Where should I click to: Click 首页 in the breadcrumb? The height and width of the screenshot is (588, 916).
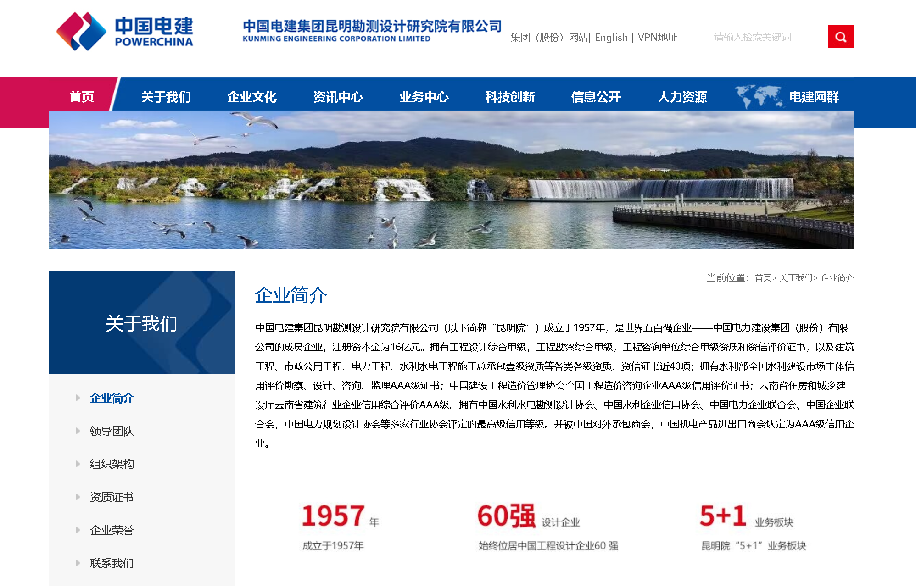point(763,277)
